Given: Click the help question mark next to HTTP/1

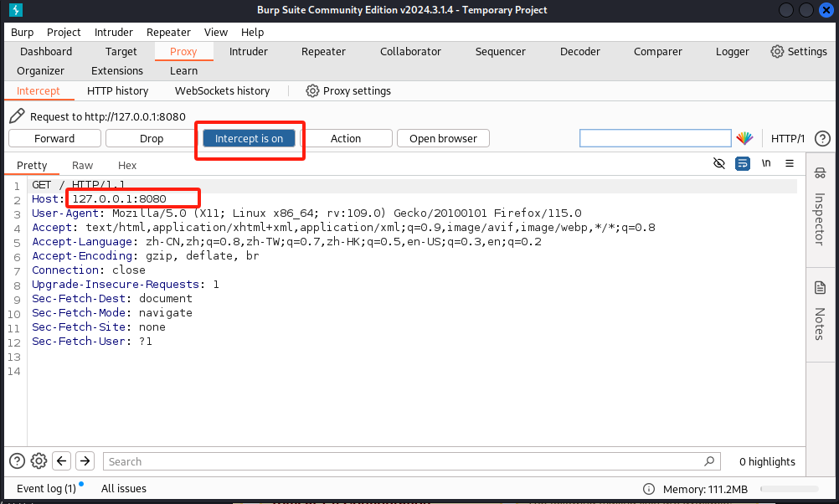Looking at the screenshot, I should (822, 139).
